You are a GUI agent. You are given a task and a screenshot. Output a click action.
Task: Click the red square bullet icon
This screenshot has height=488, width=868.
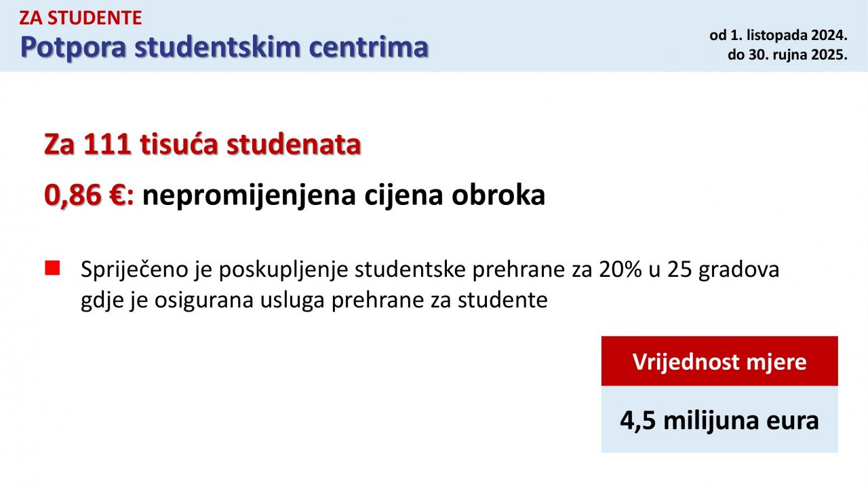[53, 268]
